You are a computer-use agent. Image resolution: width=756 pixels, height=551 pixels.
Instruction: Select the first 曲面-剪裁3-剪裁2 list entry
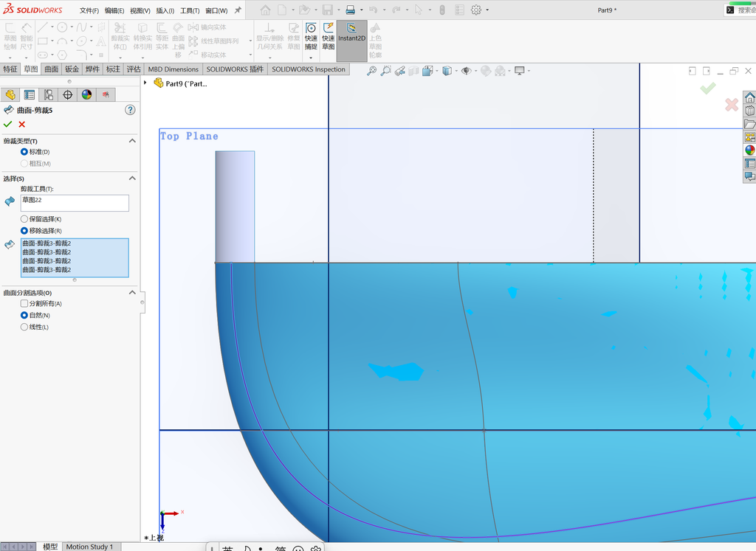(x=75, y=243)
